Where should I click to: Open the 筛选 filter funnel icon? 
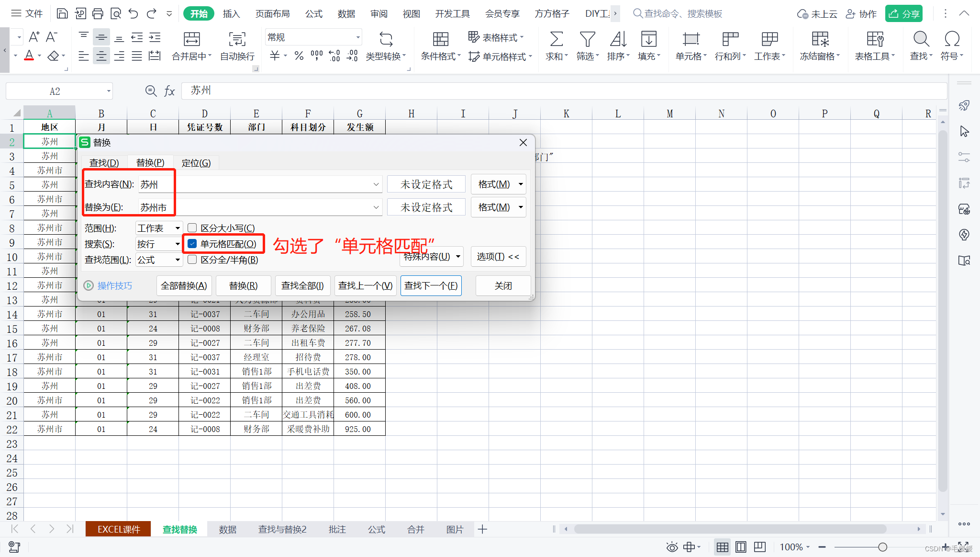(587, 39)
